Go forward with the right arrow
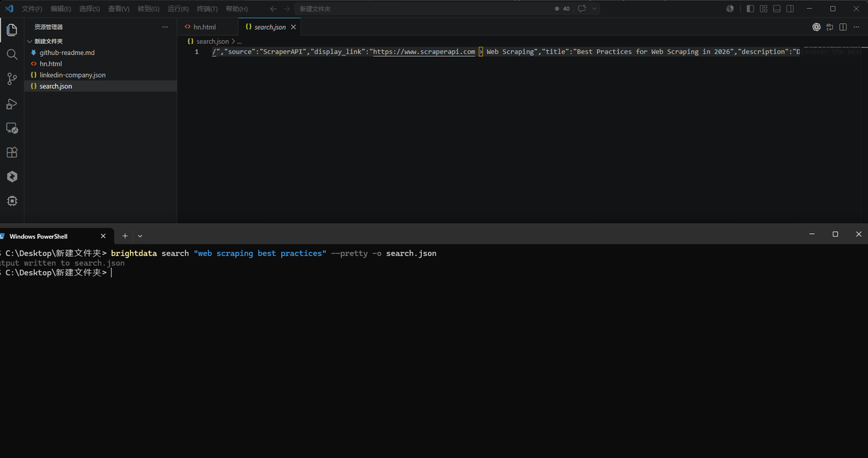868x458 pixels. [286, 9]
